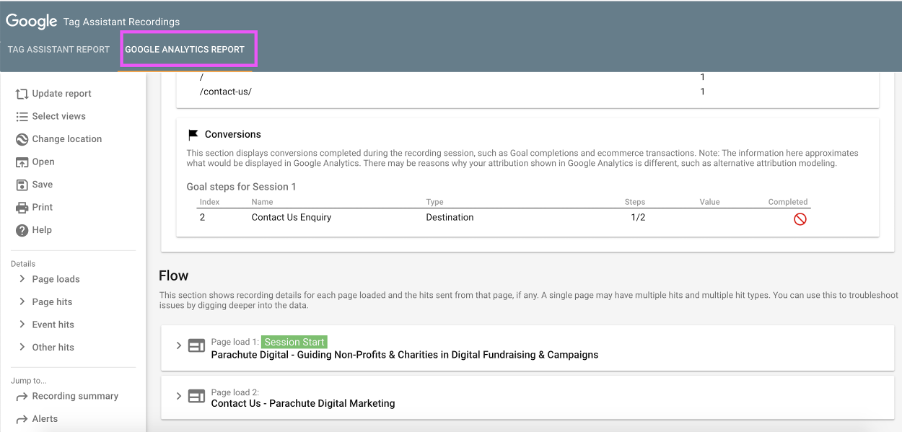
Task: Open Change location option
Action: (67, 139)
